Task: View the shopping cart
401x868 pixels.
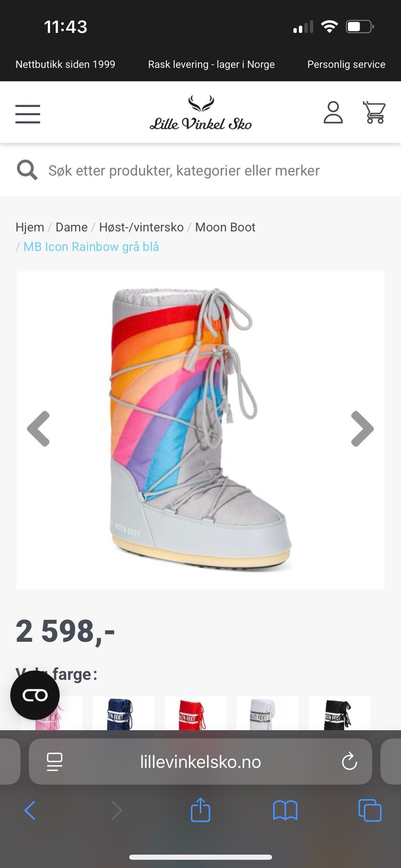Action: pyautogui.click(x=374, y=112)
